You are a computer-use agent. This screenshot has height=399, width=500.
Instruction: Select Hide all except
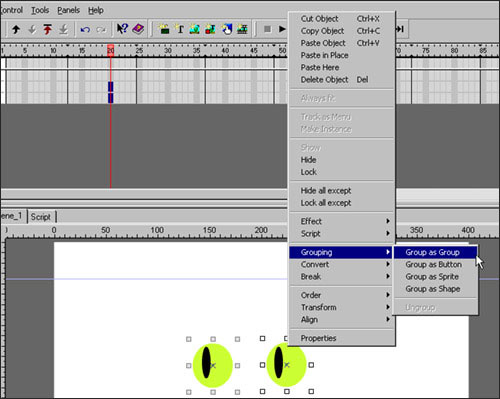point(342,191)
